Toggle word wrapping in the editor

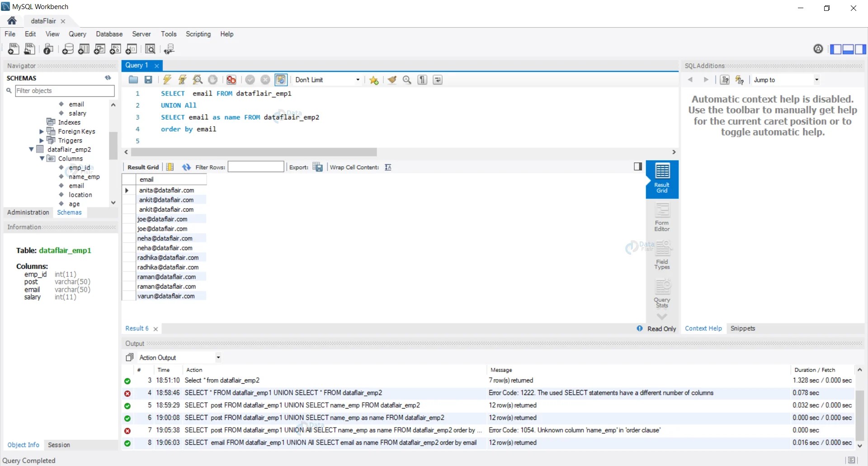pyautogui.click(x=438, y=80)
